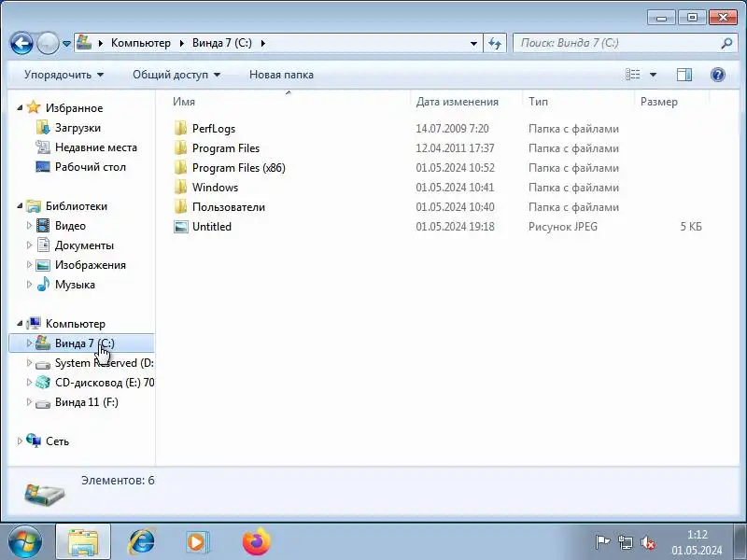Change view with the view mode icon
The image size is (747, 560).
(633, 75)
